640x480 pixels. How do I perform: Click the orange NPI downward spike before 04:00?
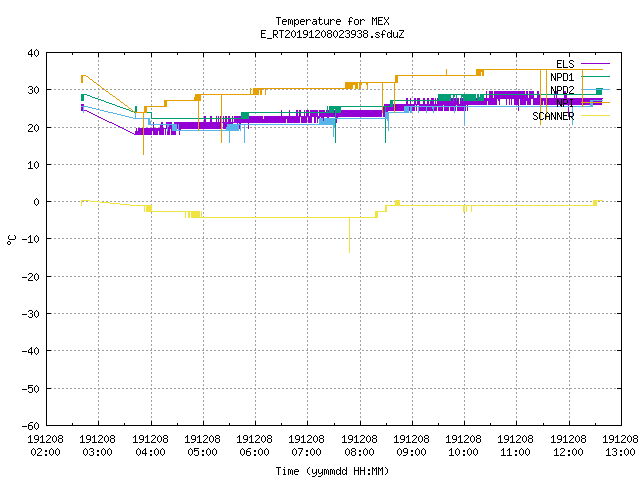click(x=143, y=135)
